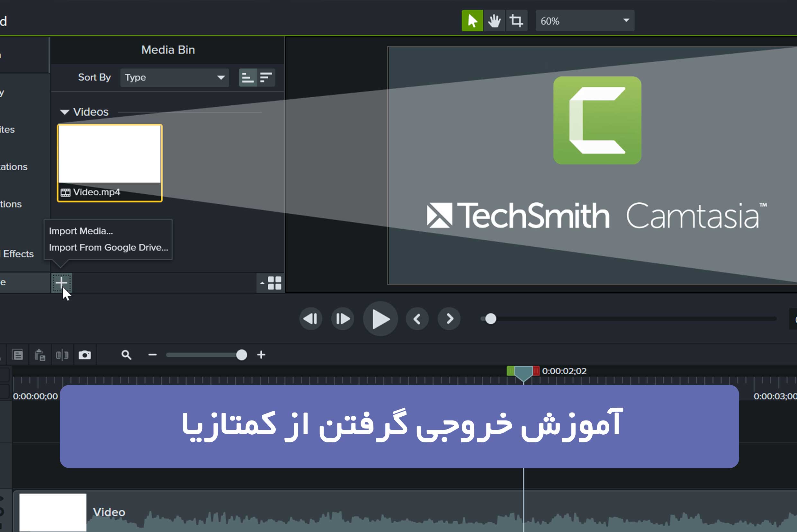This screenshot has width=797, height=532.
Task: Select the Crop tool
Action: 516,21
